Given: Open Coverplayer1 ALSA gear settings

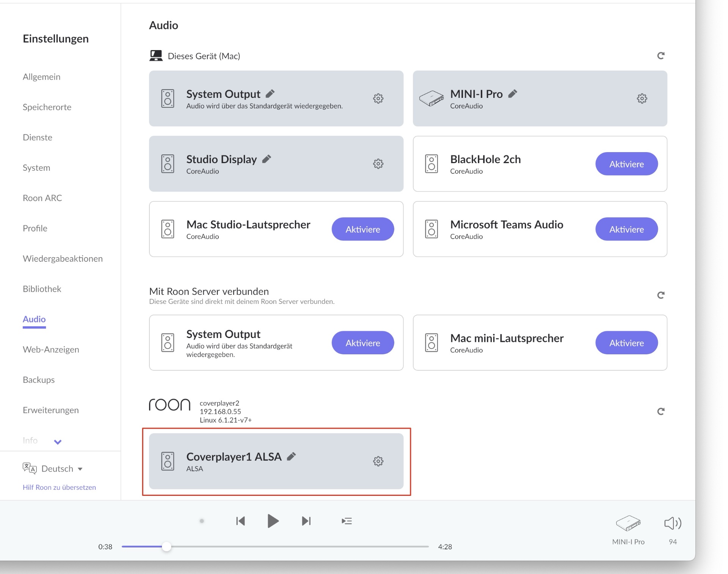Looking at the screenshot, I should click(378, 461).
